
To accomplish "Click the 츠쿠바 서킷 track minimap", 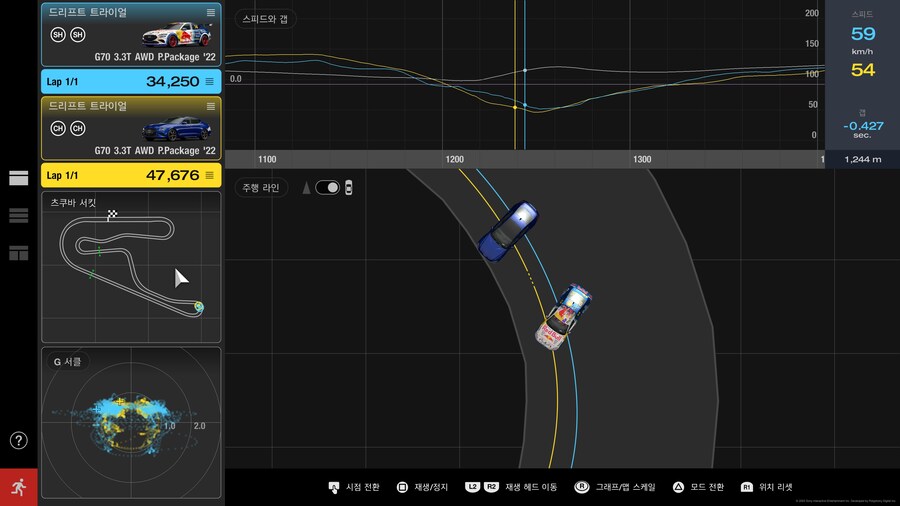I will pos(130,267).
